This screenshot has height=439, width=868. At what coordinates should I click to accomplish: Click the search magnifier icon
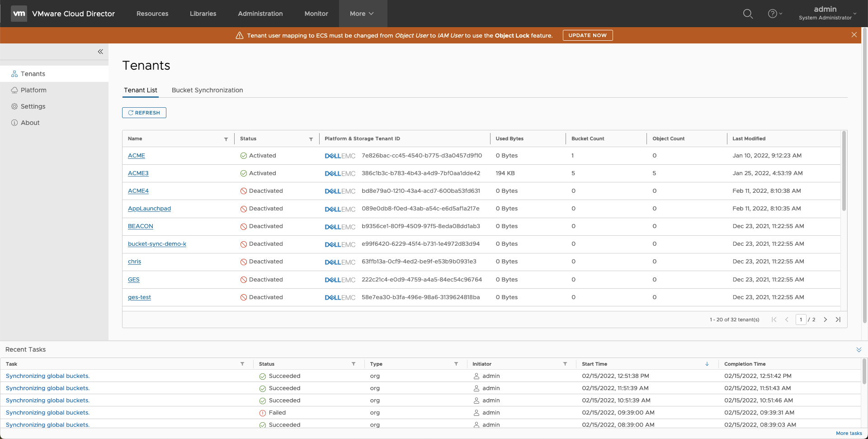coord(748,14)
